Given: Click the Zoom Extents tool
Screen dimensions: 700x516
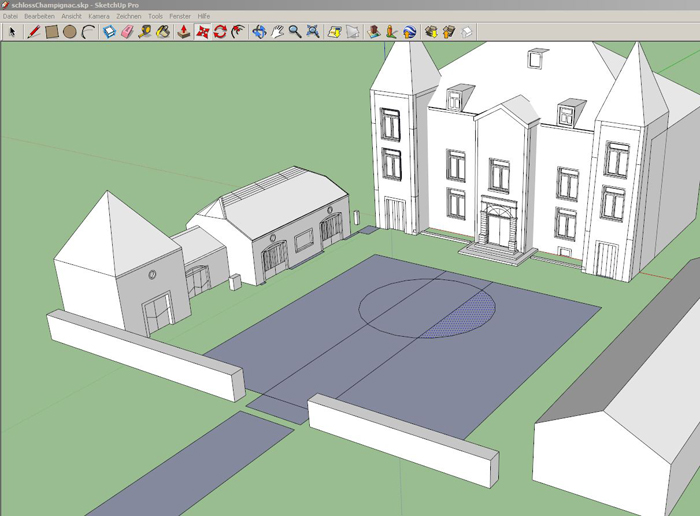Looking at the screenshot, I should pos(313,32).
